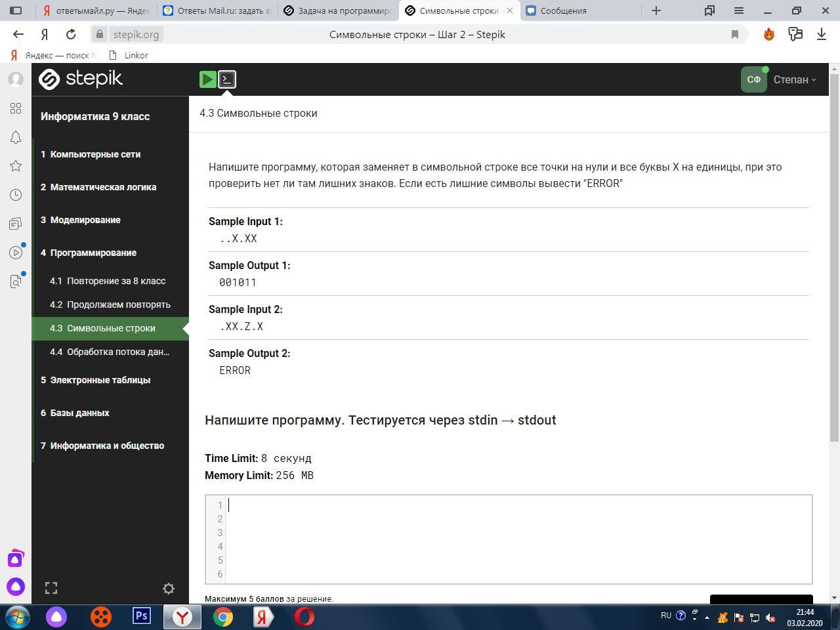Click the Stepik logo

[x=81, y=79]
